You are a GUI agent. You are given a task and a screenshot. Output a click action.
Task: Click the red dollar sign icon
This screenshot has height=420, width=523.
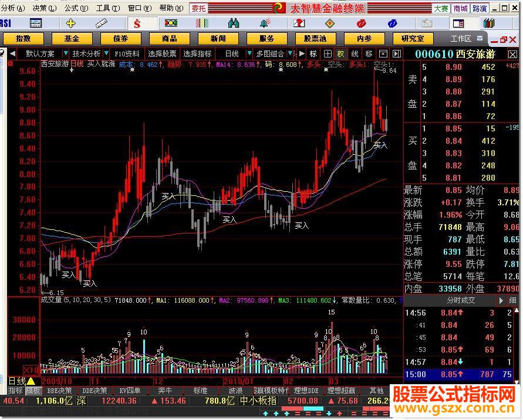pyautogui.click(x=137, y=23)
